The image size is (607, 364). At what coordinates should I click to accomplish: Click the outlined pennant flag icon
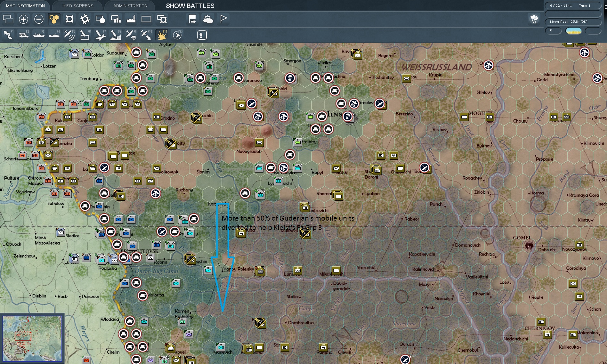[x=223, y=19]
